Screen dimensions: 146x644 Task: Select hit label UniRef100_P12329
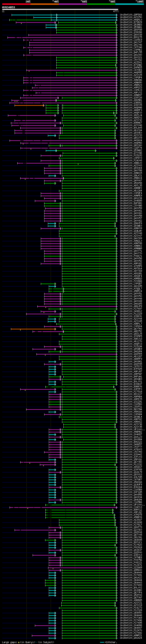(x=131, y=314)
